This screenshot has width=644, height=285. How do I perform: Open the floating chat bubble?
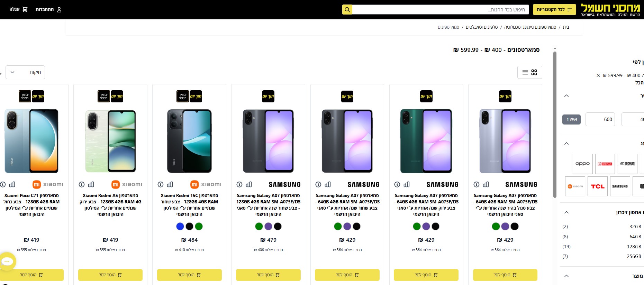click(8, 261)
